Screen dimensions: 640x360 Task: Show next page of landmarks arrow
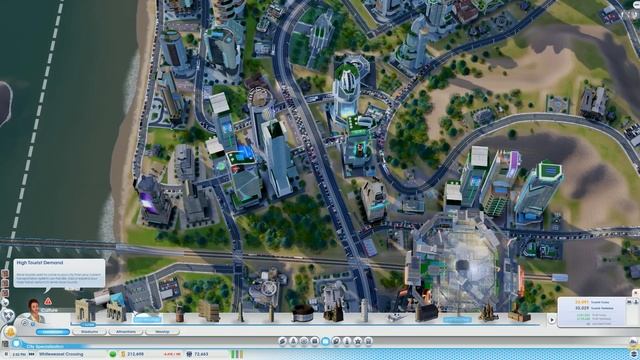click(x=552, y=320)
